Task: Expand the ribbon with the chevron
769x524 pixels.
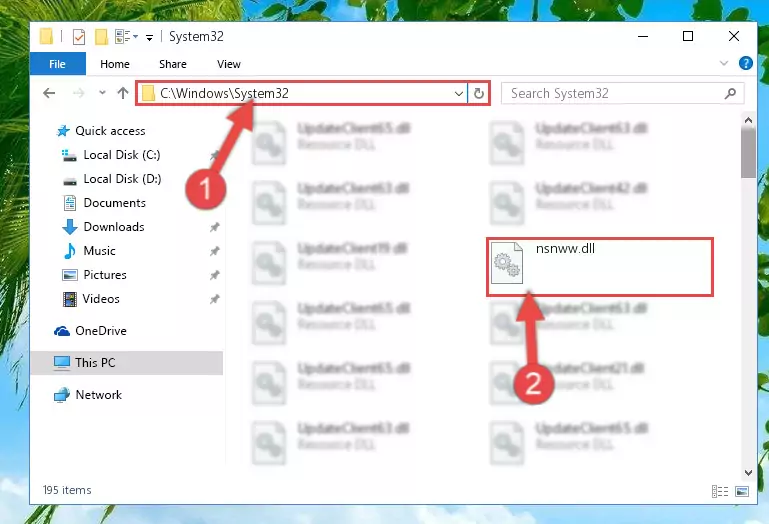Action: coord(723,63)
